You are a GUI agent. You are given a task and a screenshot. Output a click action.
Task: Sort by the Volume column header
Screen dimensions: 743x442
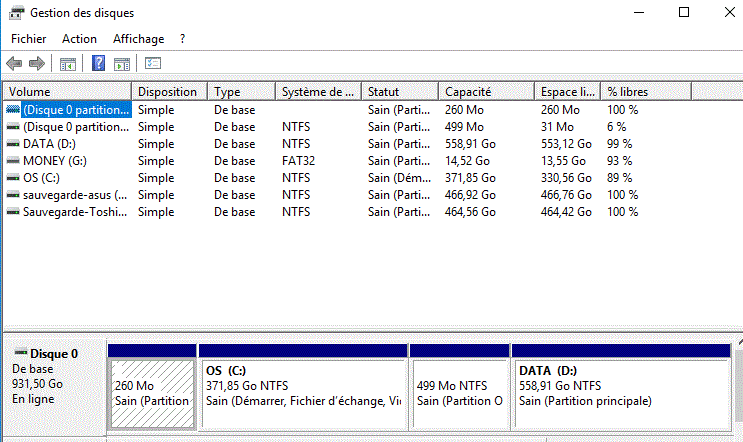click(67, 91)
